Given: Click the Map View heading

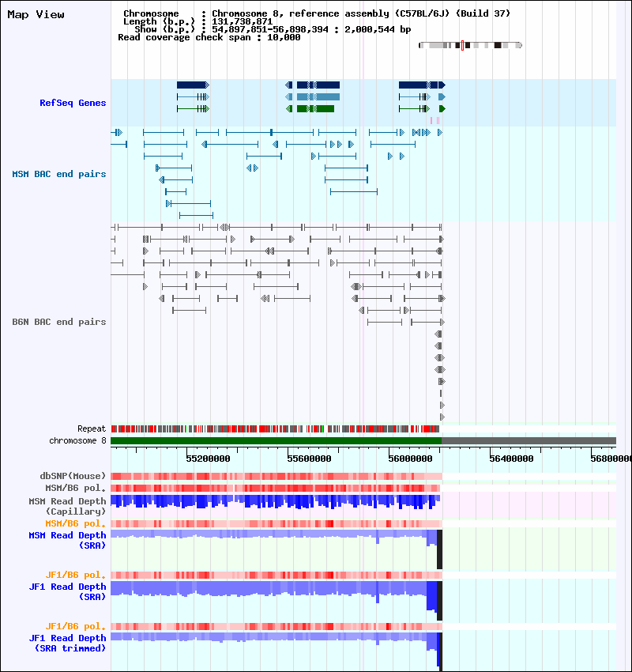Looking at the screenshot, I should (x=36, y=14).
